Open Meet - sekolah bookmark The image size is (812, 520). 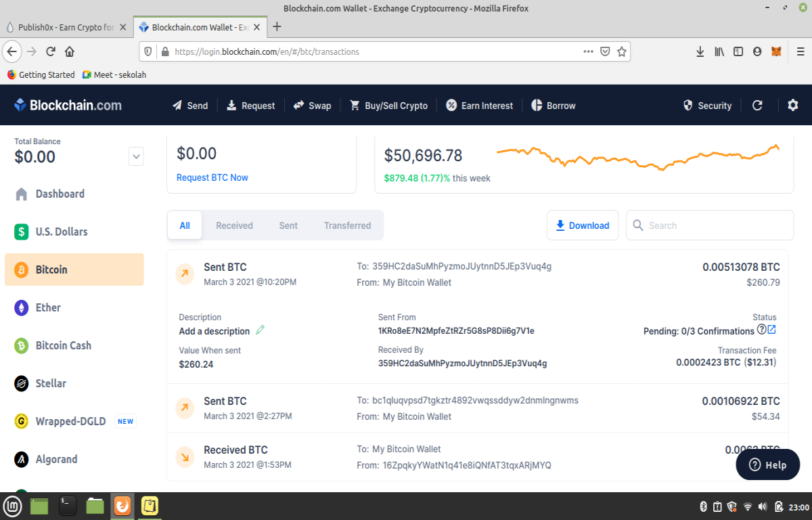pyautogui.click(x=114, y=74)
